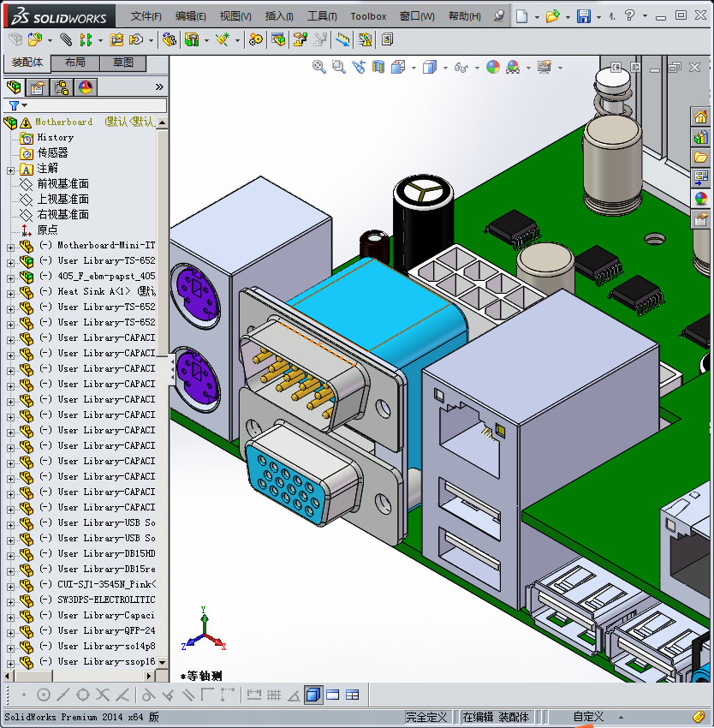Image resolution: width=714 pixels, height=728 pixels.
Task: Open the Design Library books icon
Action: pyautogui.click(x=700, y=137)
